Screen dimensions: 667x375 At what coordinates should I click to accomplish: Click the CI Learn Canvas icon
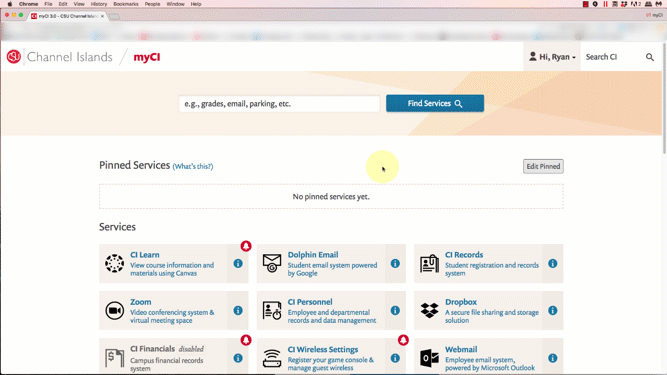[x=114, y=264]
